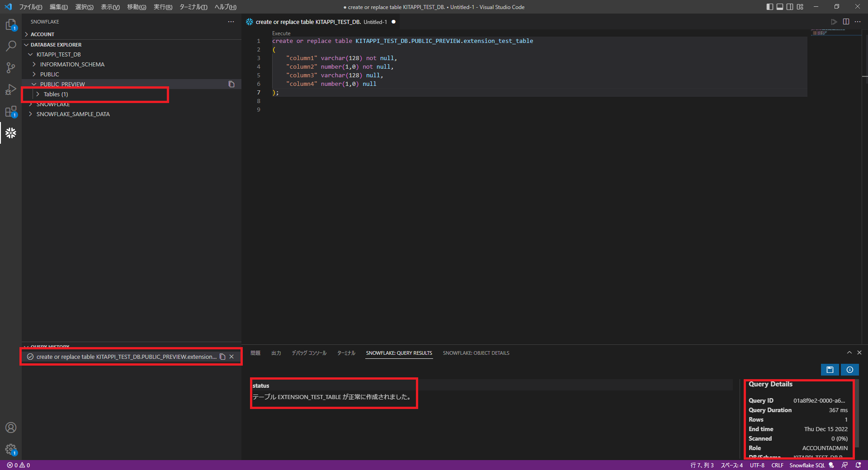The image size is (868, 470).
Task: Open Search in the activity bar
Action: pos(10,46)
